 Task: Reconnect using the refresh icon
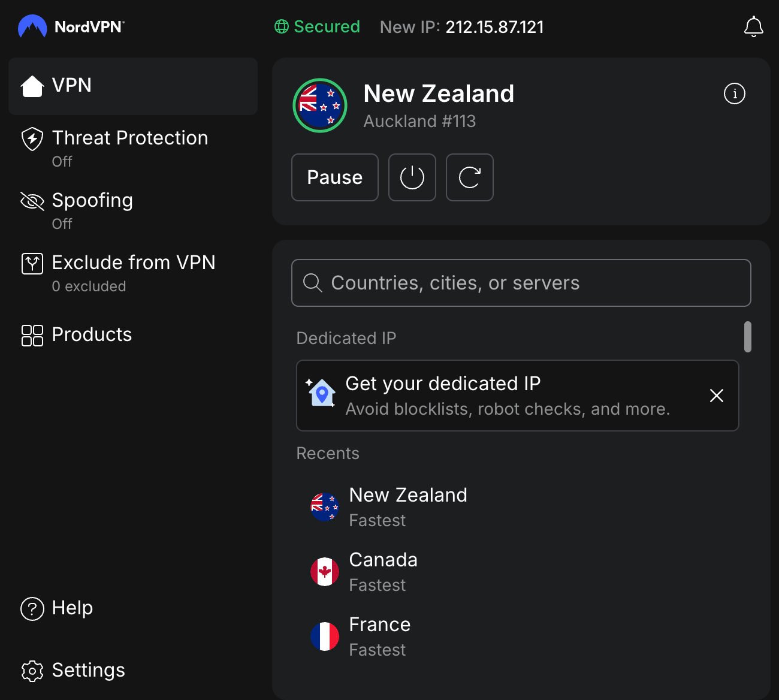[x=469, y=177]
